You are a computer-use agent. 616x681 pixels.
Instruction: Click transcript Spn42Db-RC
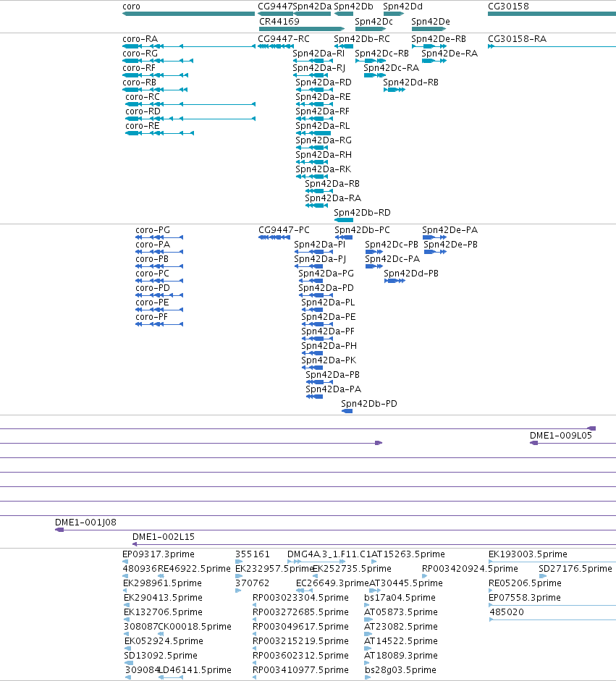[344, 46]
